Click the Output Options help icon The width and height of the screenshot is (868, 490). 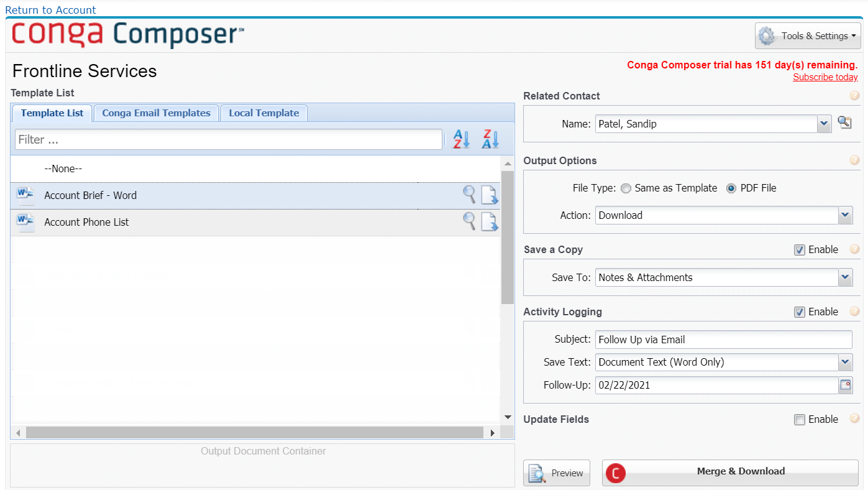click(x=854, y=160)
